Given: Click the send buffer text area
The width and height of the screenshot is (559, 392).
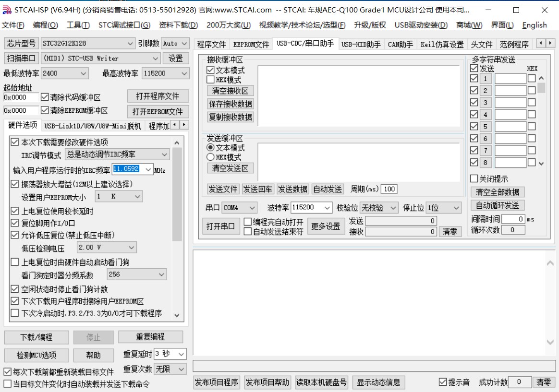Looking at the screenshot, I should click(x=358, y=162).
